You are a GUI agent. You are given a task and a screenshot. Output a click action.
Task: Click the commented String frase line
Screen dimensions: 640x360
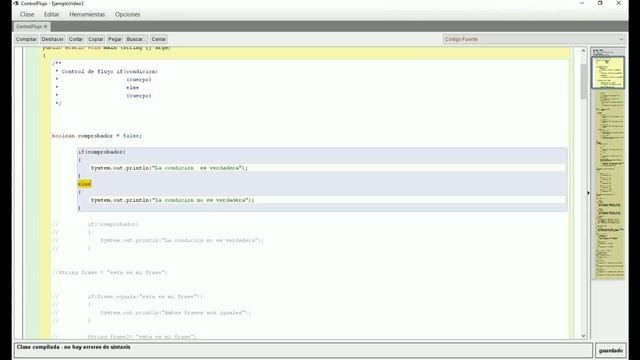click(x=109, y=272)
